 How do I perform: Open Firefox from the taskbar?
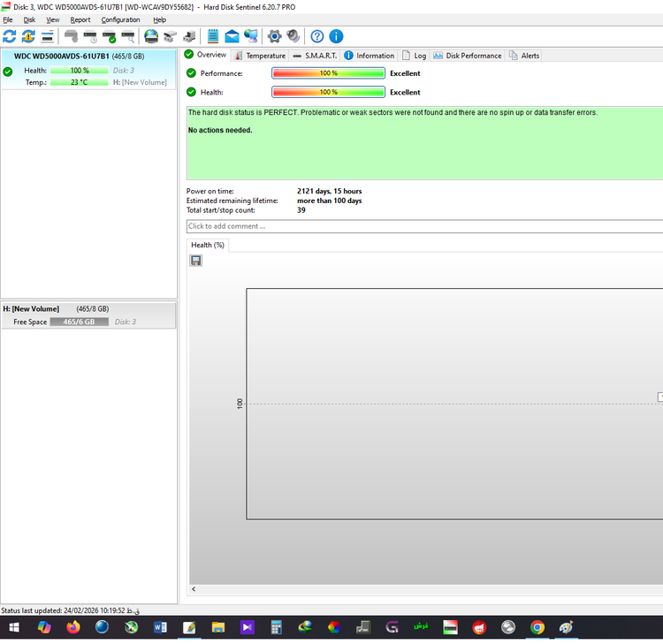click(x=72, y=627)
